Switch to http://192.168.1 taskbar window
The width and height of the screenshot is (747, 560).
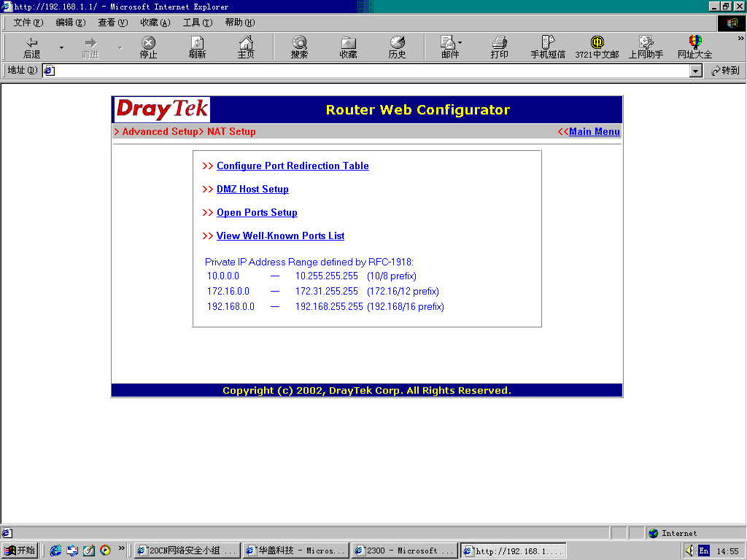514,551
